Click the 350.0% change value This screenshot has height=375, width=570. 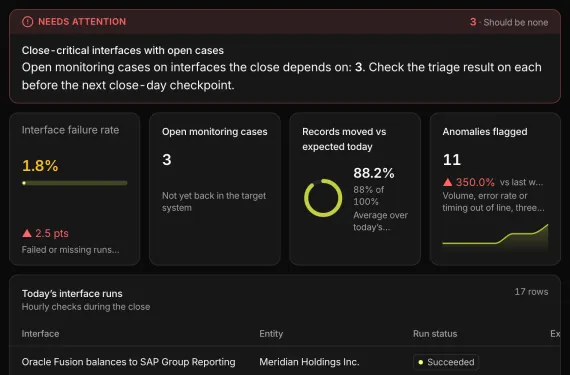point(475,182)
